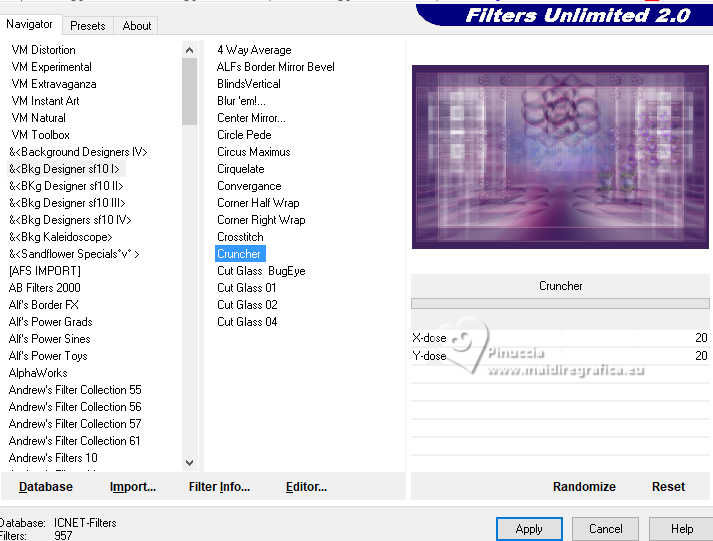Click the category list scroll down arrow
Screen dimensions: 713x541
[x=190, y=462]
